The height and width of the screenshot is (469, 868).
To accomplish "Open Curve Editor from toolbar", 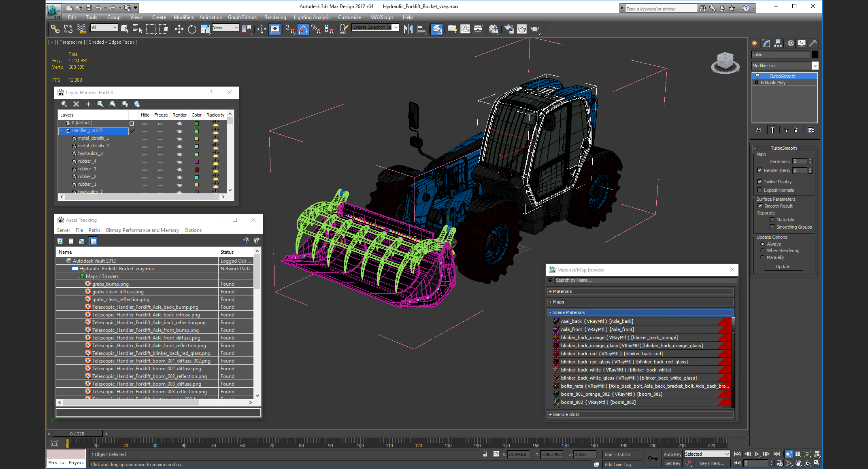I will pyautogui.click(x=465, y=29).
